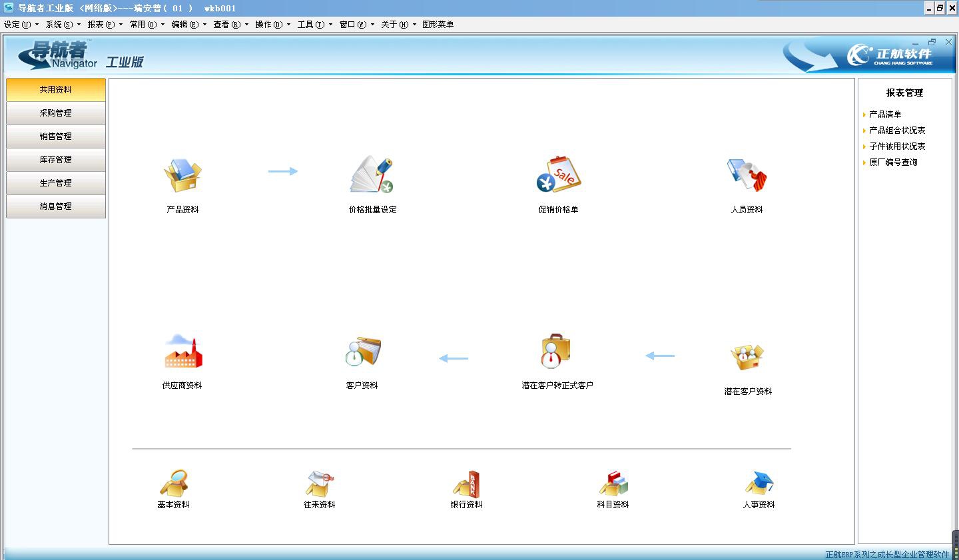Open the 图形菜单 menu item

438,25
